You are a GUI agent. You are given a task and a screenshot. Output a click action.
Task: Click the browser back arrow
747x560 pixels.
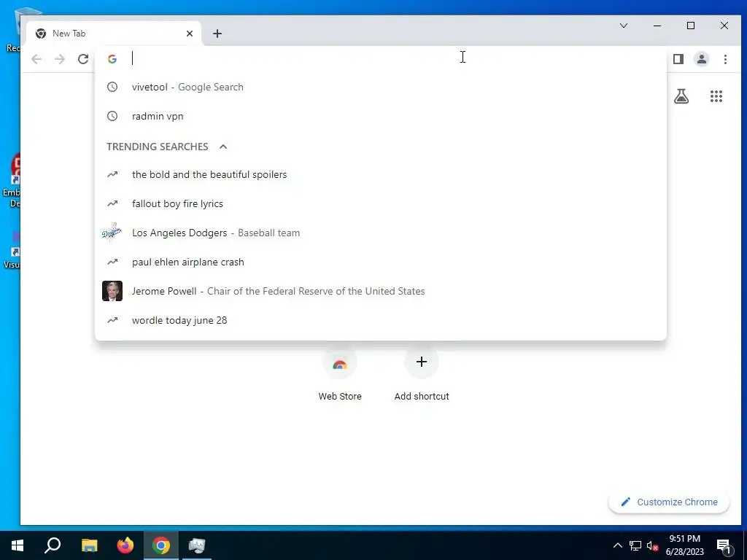[36, 59]
